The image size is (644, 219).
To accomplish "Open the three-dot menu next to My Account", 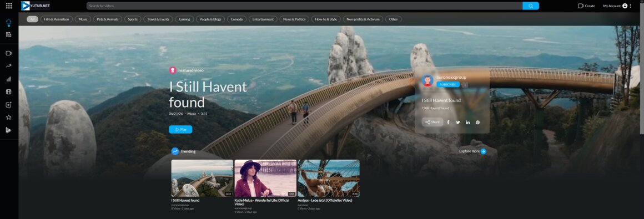I will click(x=631, y=6).
